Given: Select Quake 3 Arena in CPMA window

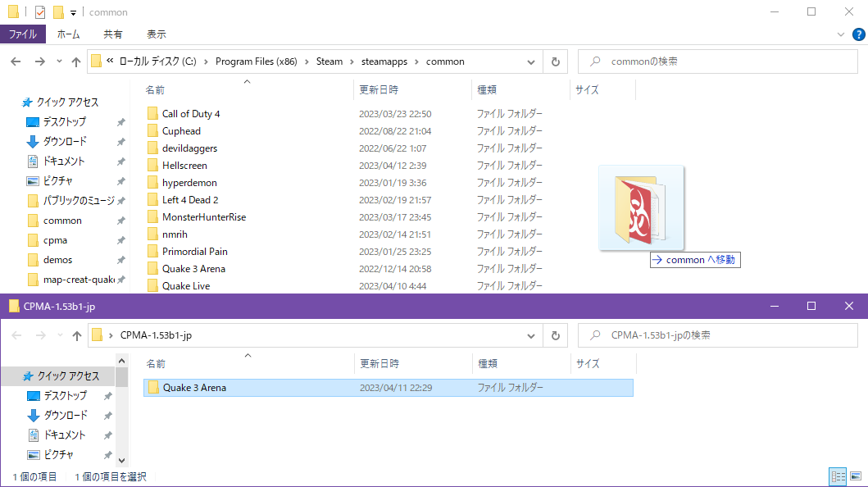Looking at the screenshot, I should (388, 388).
